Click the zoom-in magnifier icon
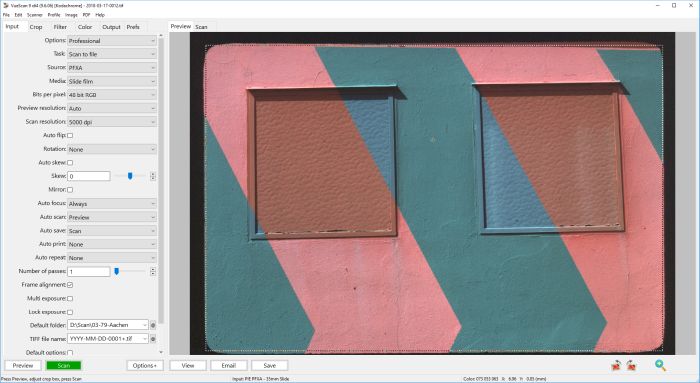 pos(660,366)
